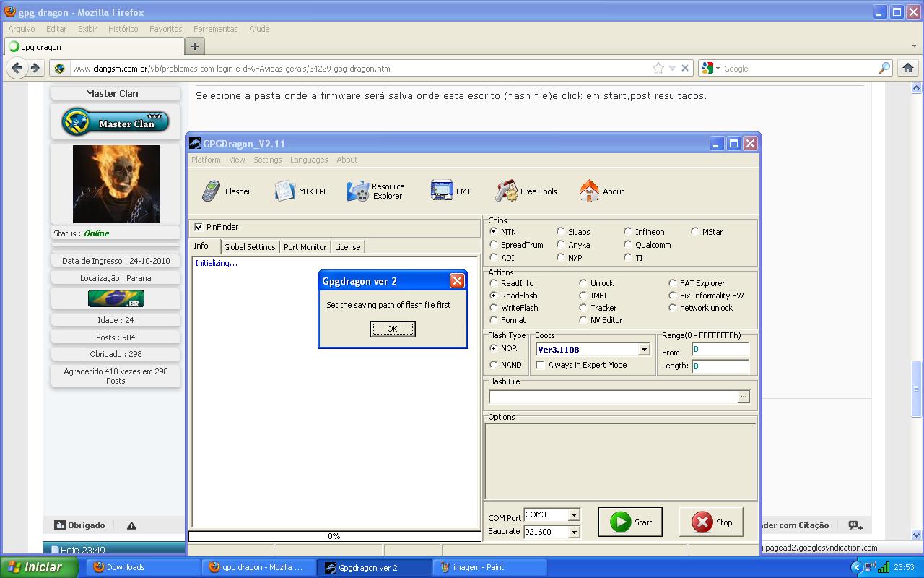Click the Google search field in Firefox
Screen dimensions: 924x578
(800, 68)
